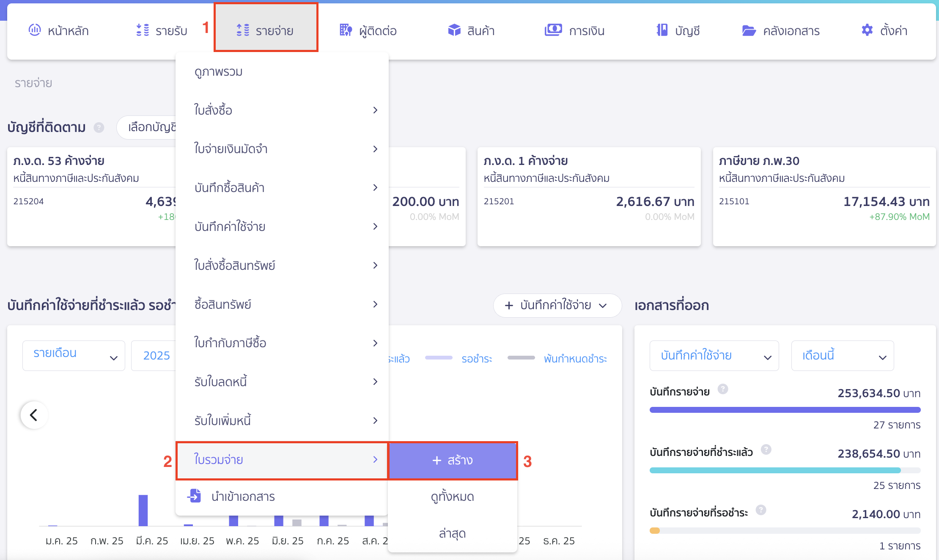
Task: Click the นำเข้าเอกสาร menu entry
Action: 282,497
